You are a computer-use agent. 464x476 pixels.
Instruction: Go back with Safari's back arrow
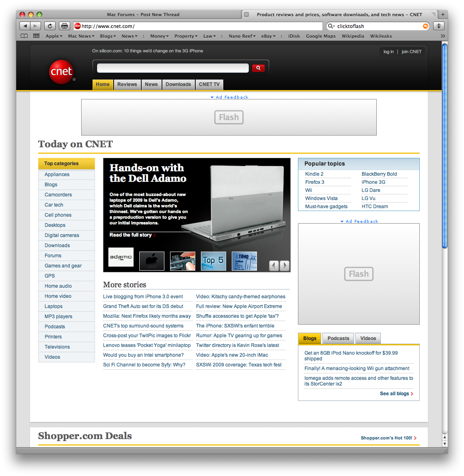(25, 26)
